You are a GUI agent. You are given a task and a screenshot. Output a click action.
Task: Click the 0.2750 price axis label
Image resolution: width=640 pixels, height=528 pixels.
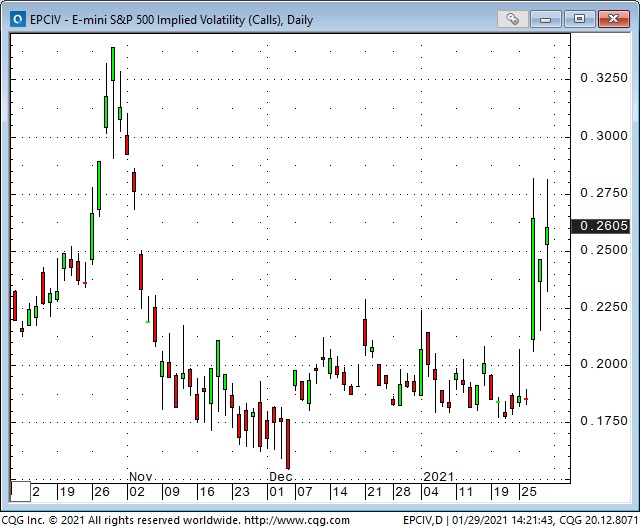point(604,193)
